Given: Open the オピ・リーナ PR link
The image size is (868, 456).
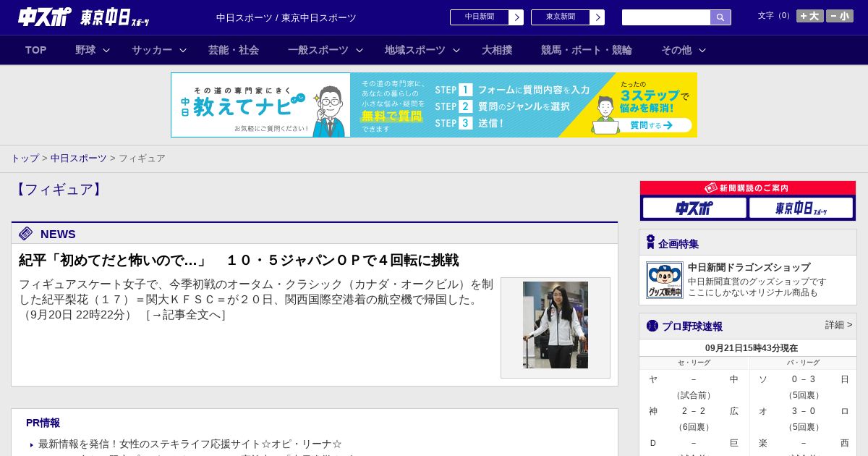Looking at the screenshot, I should click(190, 444).
